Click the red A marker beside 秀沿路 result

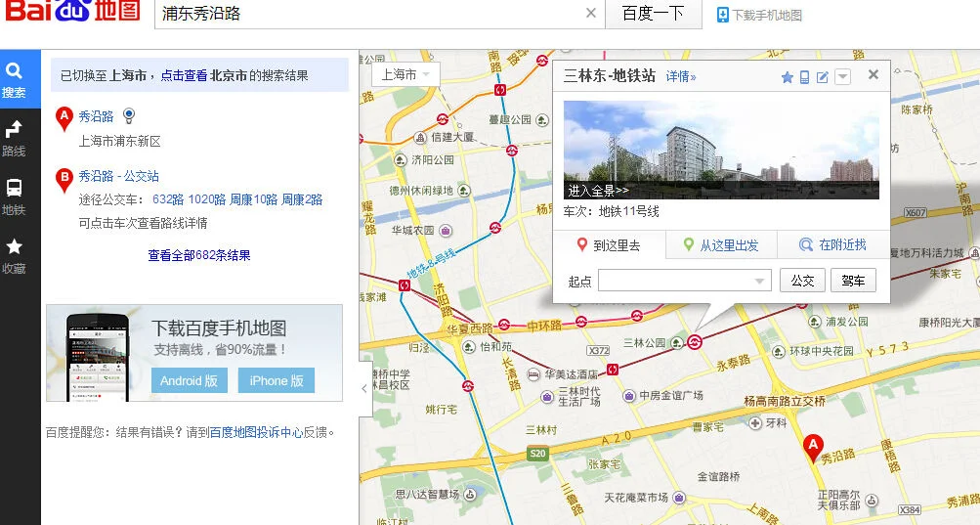tap(64, 117)
